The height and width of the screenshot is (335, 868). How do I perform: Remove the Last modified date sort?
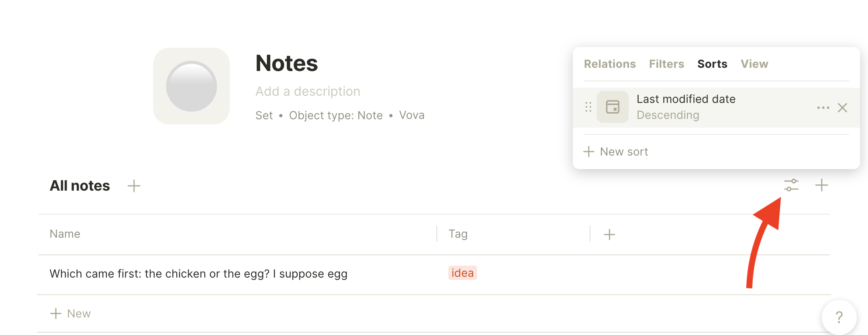point(842,108)
